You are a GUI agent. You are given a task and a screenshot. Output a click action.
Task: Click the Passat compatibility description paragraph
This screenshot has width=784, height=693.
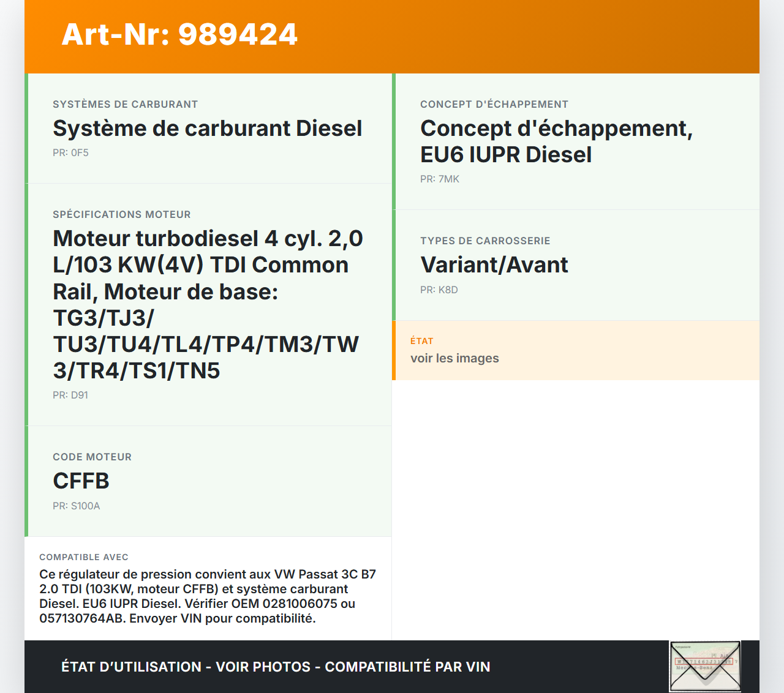pyautogui.click(x=207, y=596)
